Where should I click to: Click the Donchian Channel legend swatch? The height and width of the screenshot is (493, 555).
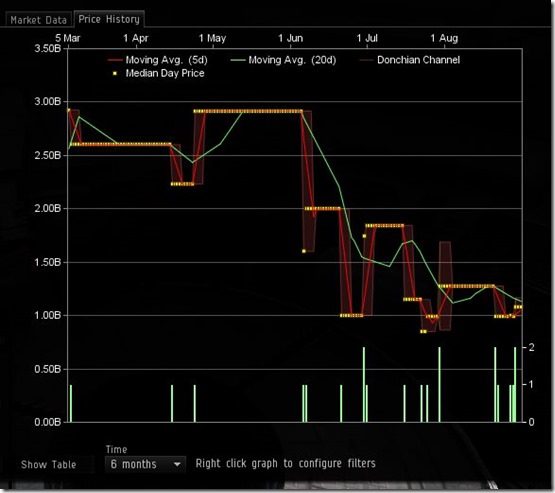[367, 60]
